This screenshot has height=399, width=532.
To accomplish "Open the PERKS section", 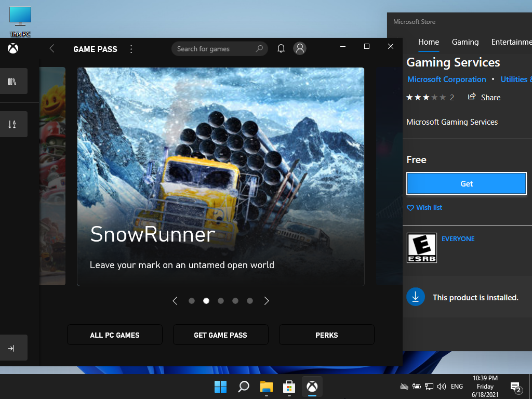I will (327, 335).
